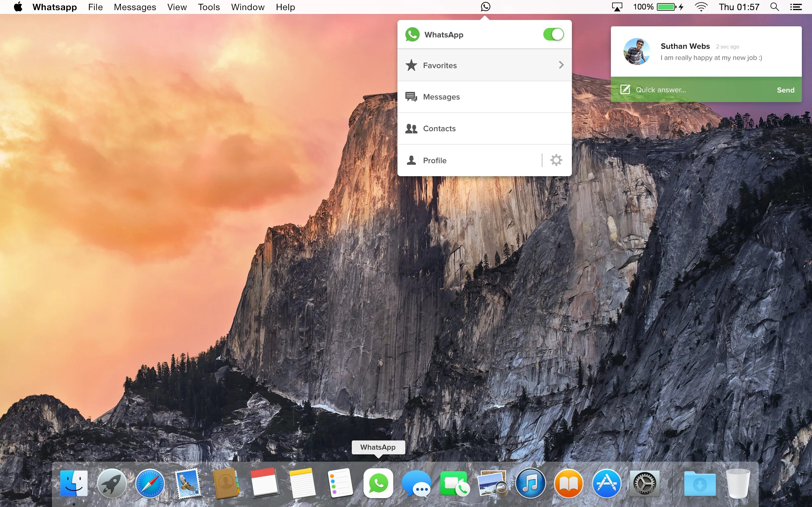Viewport: 812px width, 507px height.
Task: Open Launchpad rocket icon in Dock
Action: (x=112, y=483)
